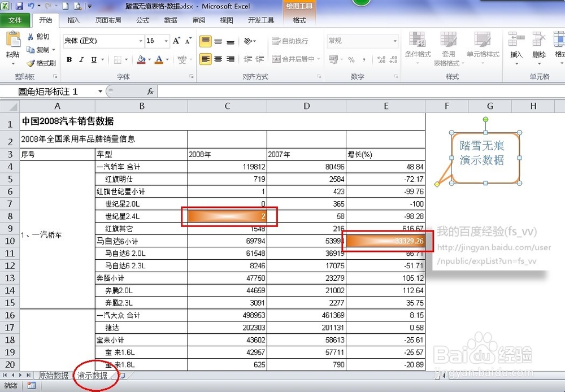
Task: Open Cell Styles (单元格样式) gallery
Action: point(483,49)
